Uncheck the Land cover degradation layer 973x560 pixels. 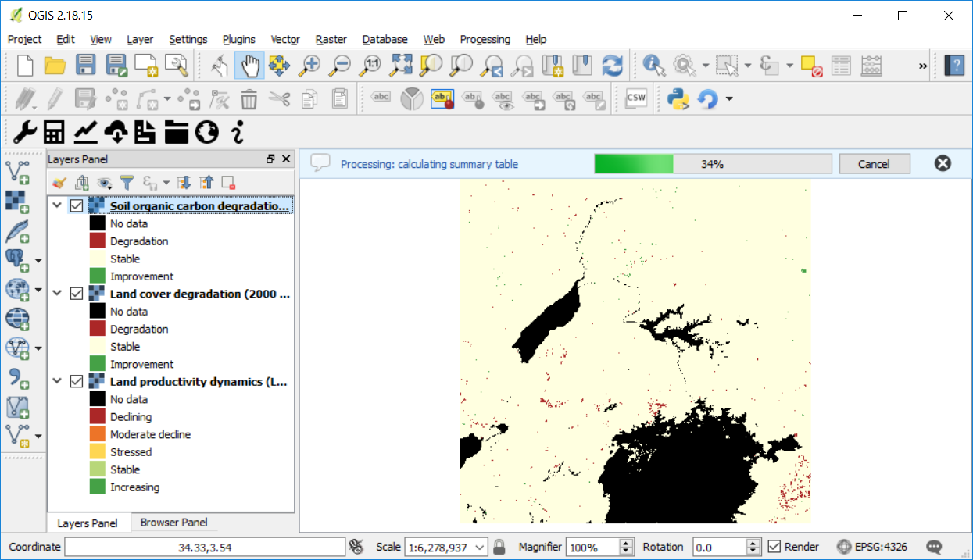point(75,293)
